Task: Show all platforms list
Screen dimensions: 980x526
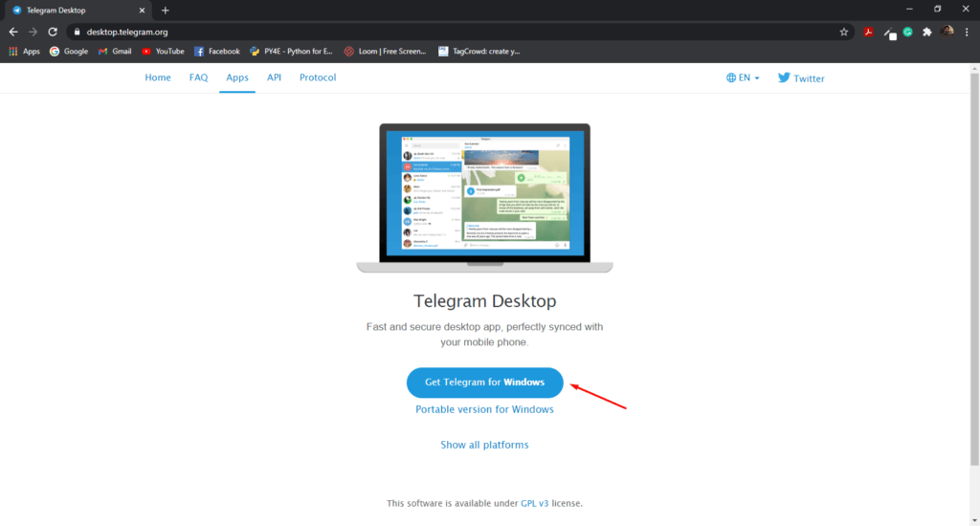Action: click(x=484, y=445)
